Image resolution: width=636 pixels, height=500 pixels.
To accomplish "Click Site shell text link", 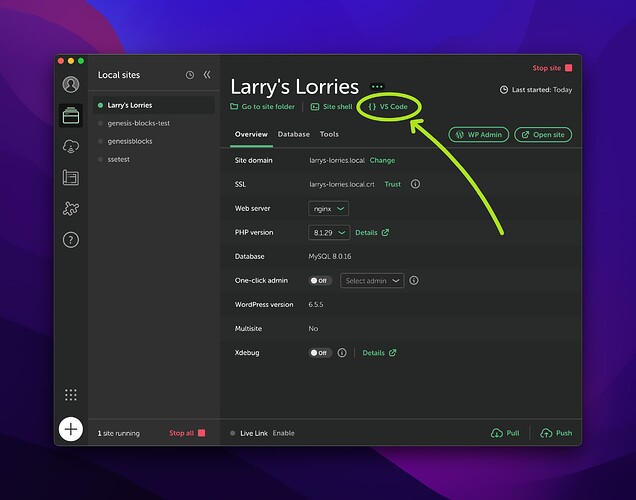I will click(x=337, y=107).
